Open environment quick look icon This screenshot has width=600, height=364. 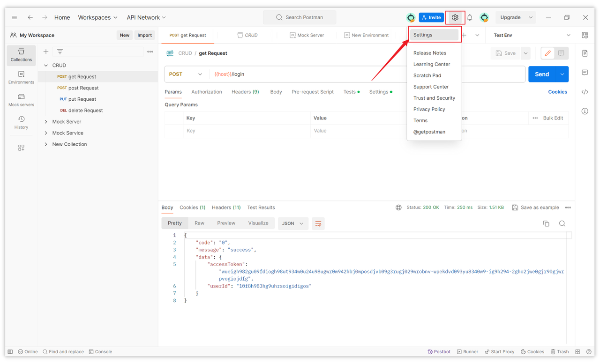[585, 35]
